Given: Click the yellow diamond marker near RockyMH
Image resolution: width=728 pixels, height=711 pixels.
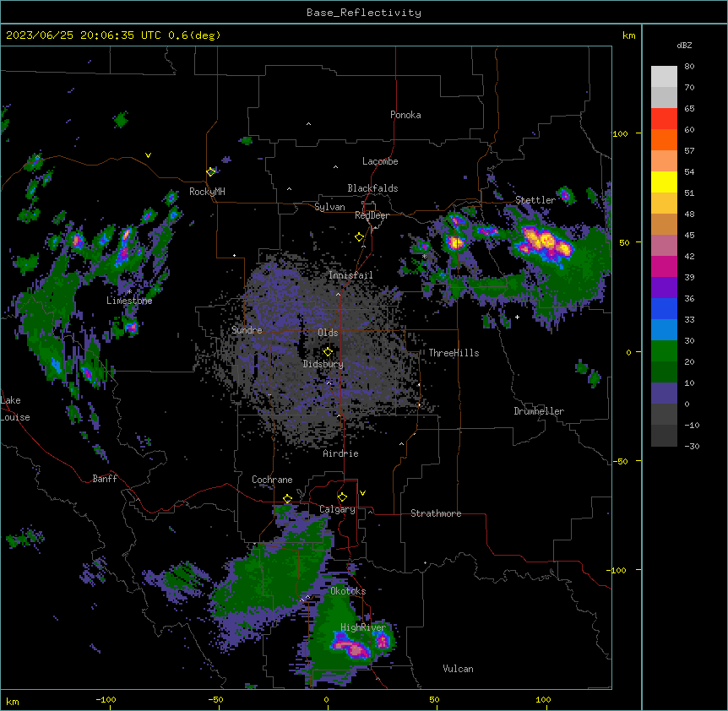Looking at the screenshot, I should point(211,171).
